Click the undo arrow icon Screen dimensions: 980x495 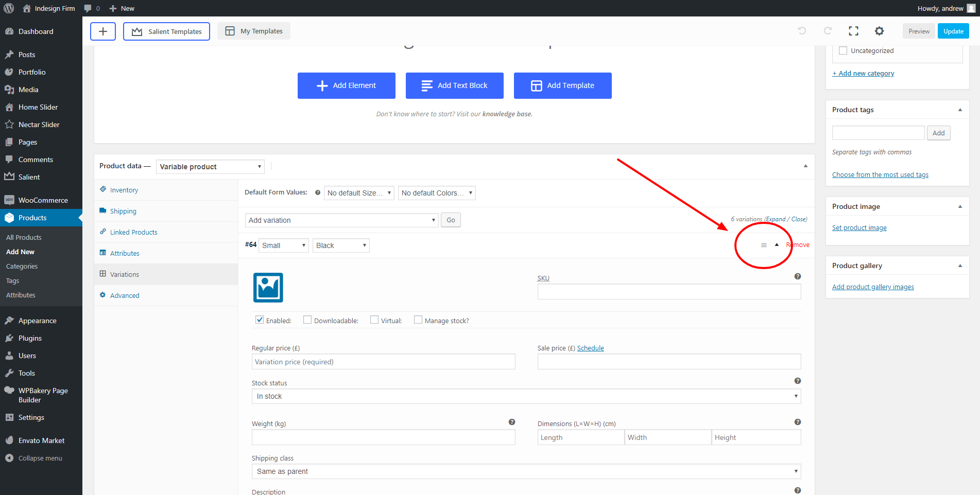(802, 31)
